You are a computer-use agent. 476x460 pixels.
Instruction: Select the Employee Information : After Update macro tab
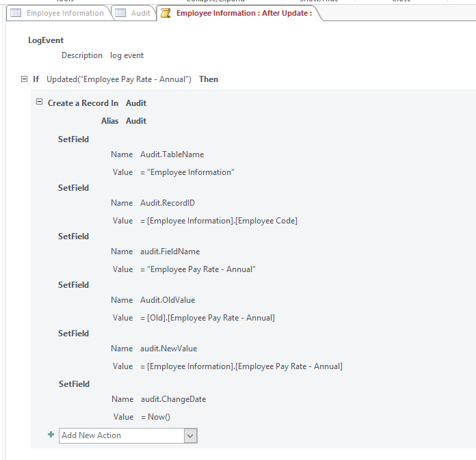[x=240, y=13]
